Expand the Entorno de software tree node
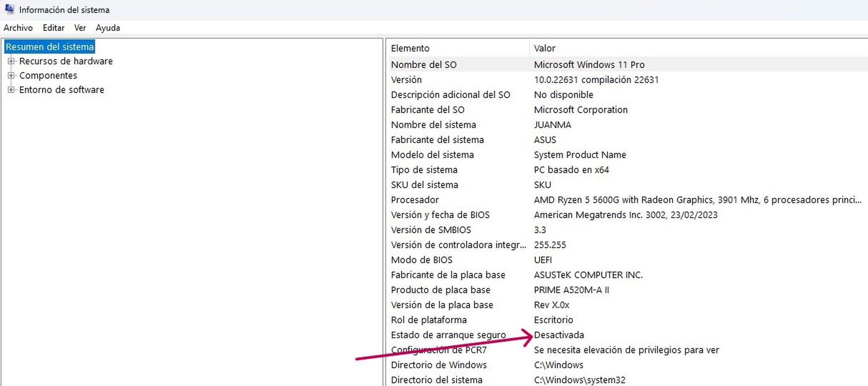Image resolution: width=868 pixels, height=386 pixels. tap(12, 90)
